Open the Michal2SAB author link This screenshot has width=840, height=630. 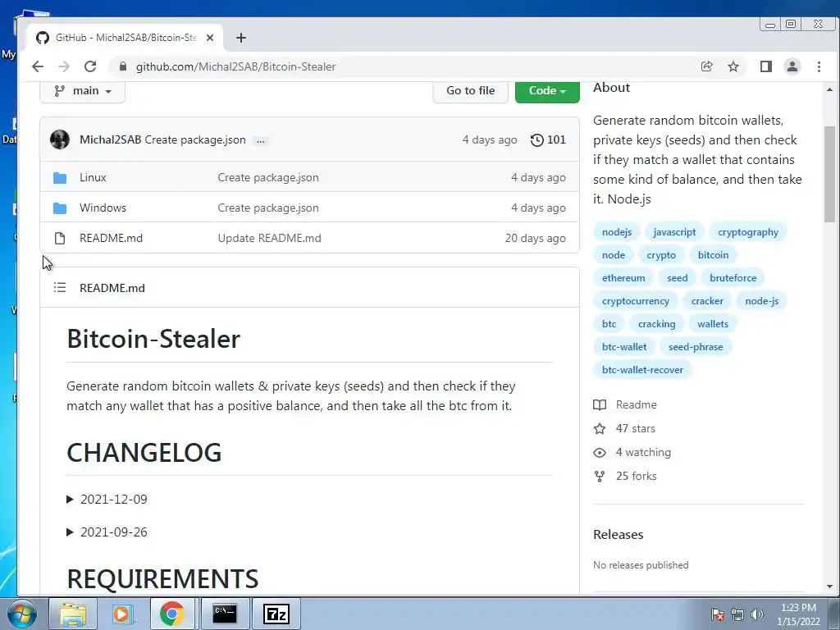pyautogui.click(x=111, y=139)
